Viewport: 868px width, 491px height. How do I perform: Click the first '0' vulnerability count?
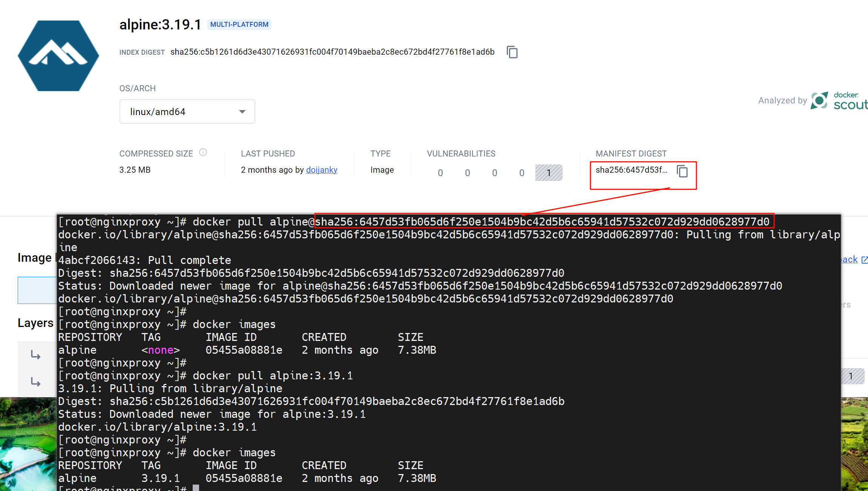[440, 173]
